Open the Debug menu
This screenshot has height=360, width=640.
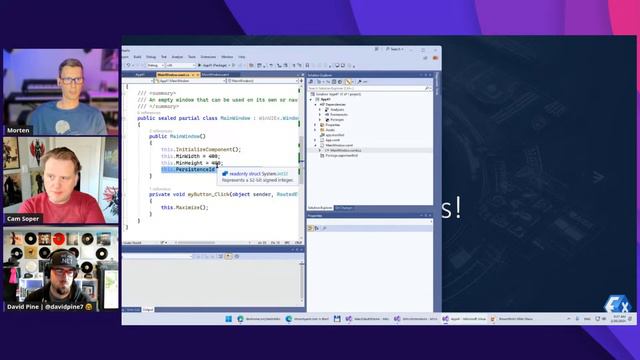(x=151, y=57)
